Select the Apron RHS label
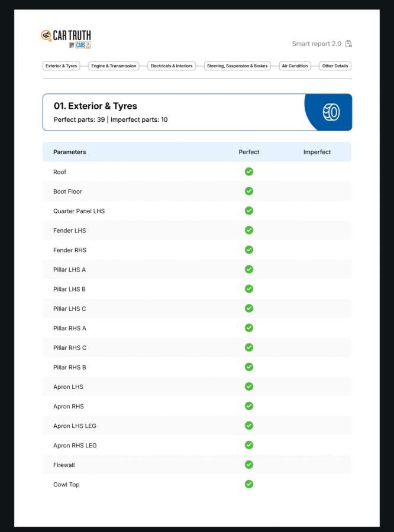Screen dimensions: 394x532 68,407
